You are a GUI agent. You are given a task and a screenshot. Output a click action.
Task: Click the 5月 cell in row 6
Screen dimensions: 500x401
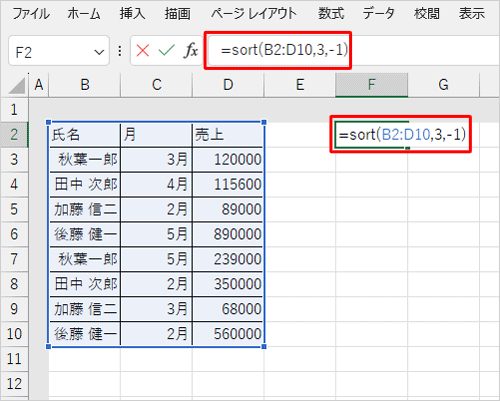[157, 234]
